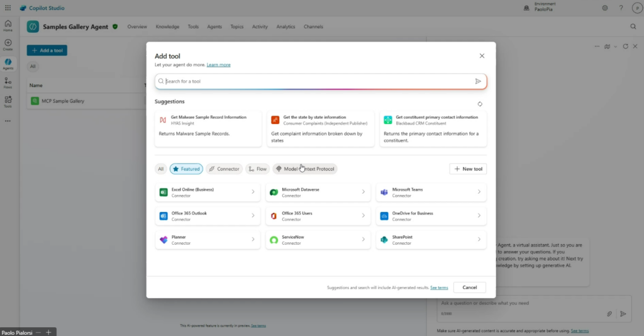Open See terms link in dialog footer

(439, 288)
